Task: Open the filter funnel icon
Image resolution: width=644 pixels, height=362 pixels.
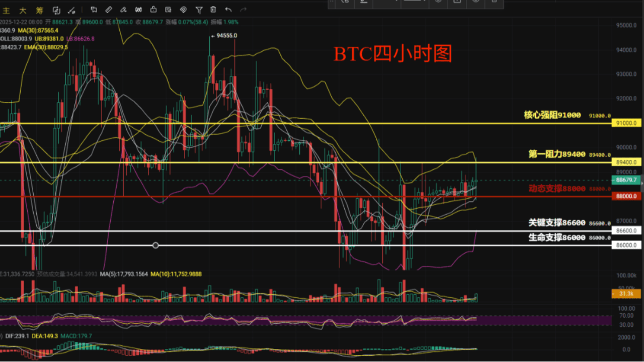Action: pyautogui.click(x=199, y=10)
